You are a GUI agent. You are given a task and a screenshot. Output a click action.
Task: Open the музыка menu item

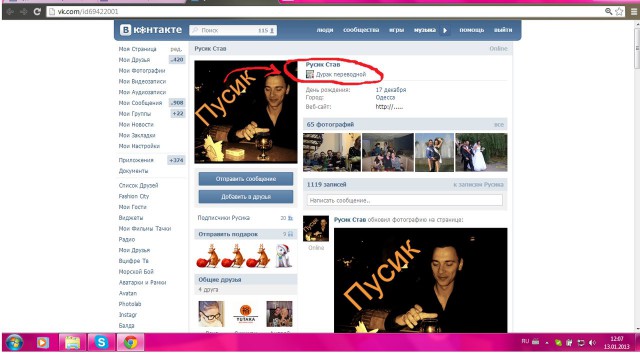click(x=424, y=30)
